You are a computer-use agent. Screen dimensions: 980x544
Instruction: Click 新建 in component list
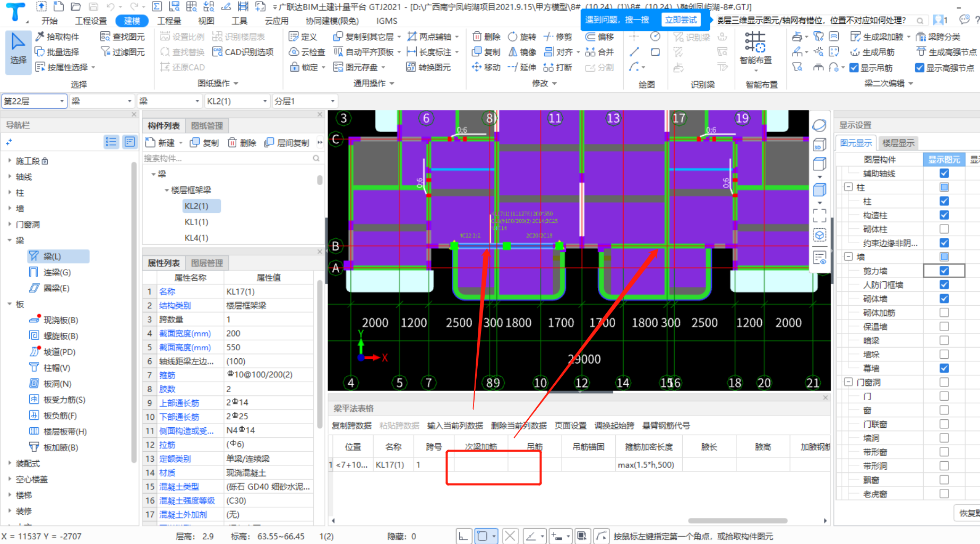[x=161, y=143]
